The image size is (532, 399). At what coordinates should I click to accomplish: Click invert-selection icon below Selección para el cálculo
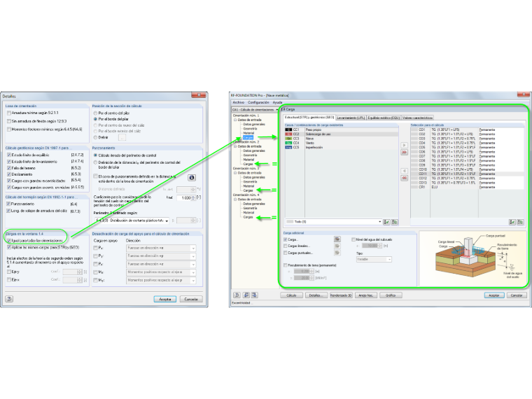coord(520,222)
